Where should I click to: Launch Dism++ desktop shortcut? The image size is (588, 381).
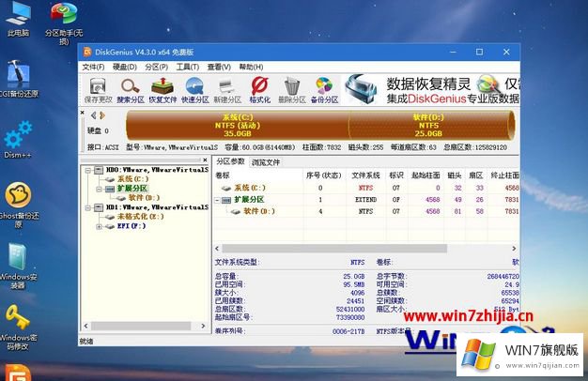coord(18,140)
